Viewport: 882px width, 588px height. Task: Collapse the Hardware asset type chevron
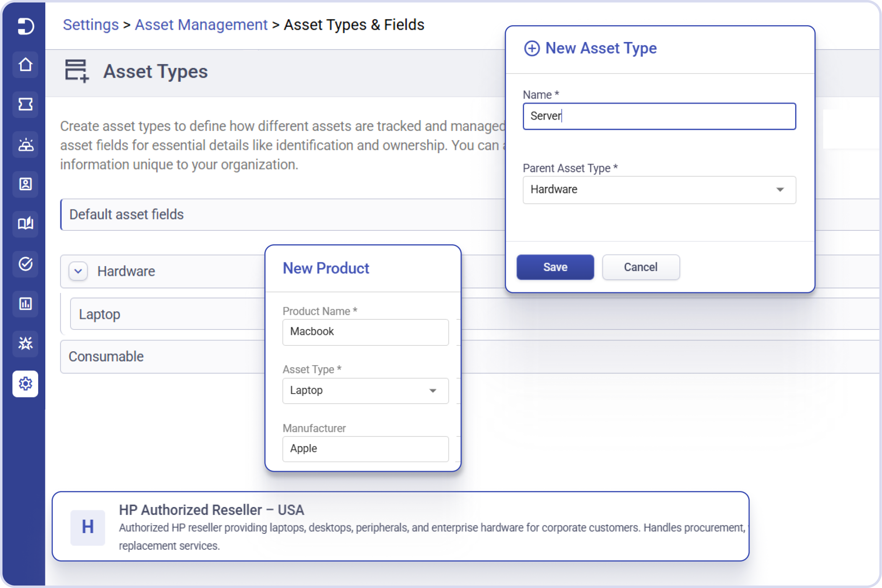pyautogui.click(x=78, y=271)
